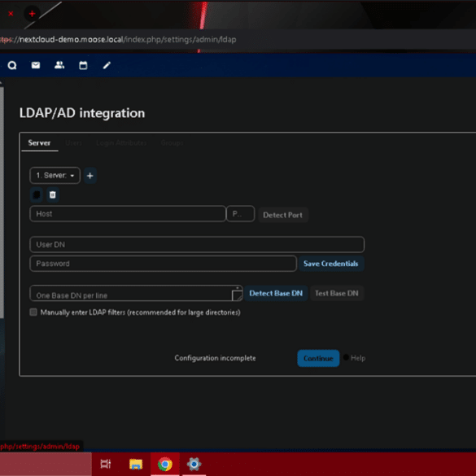Open a new browser tab
The width and height of the screenshot is (476, 476).
[x=33, y=14]
